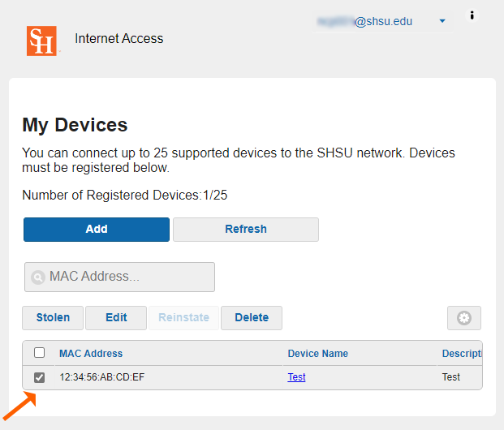Click the Internet Access title text

118,38
